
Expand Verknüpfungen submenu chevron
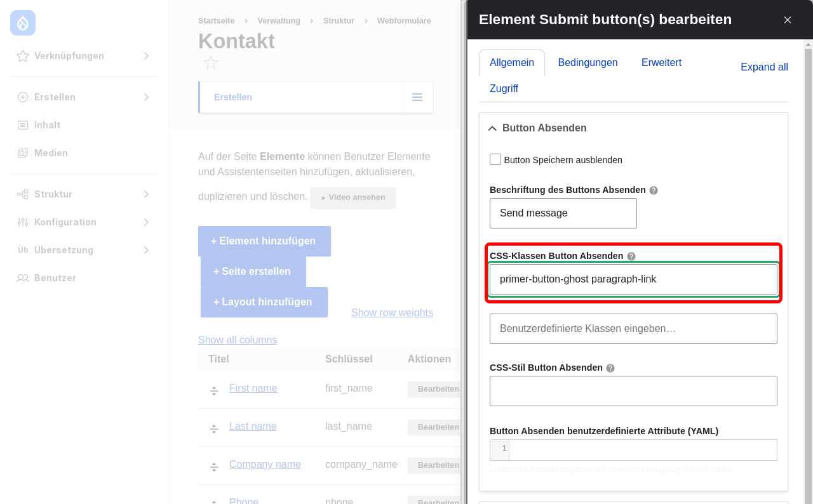tap(146, 56)
